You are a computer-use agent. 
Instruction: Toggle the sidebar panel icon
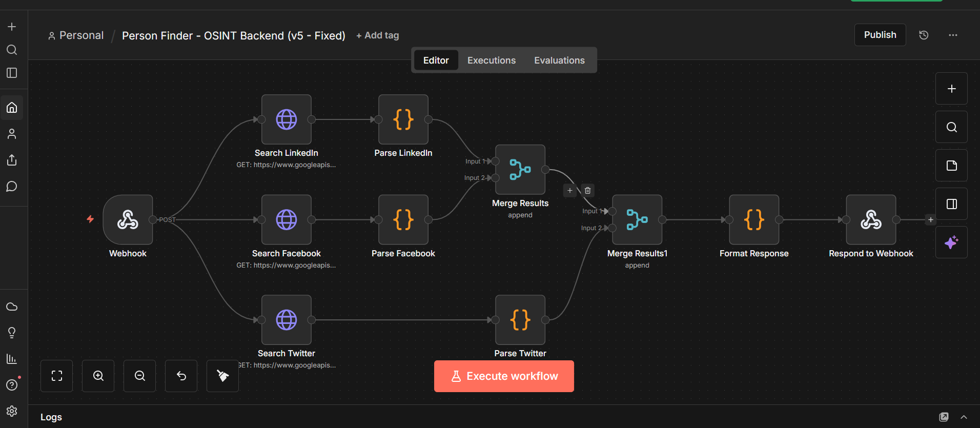pos(12,73)
